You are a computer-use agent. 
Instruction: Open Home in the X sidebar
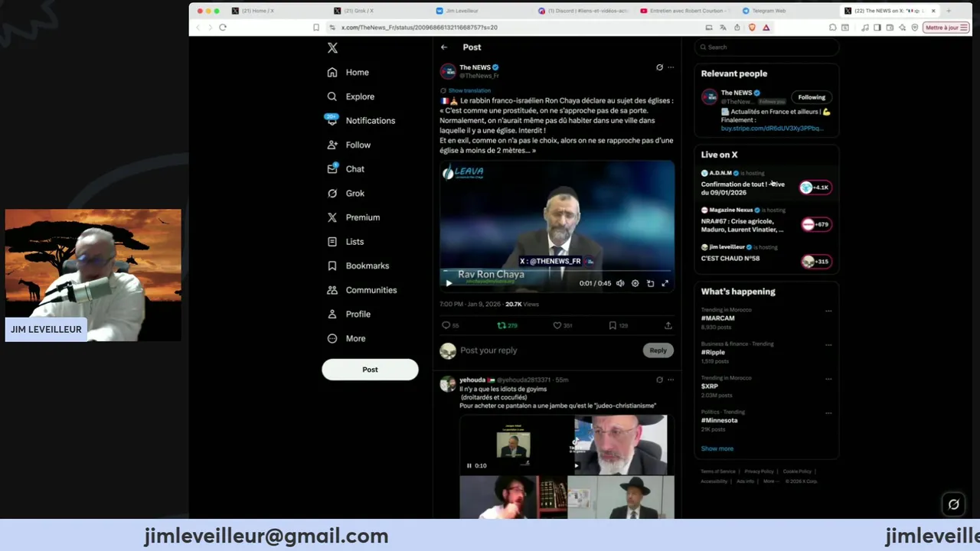click(x=348, y=72)
